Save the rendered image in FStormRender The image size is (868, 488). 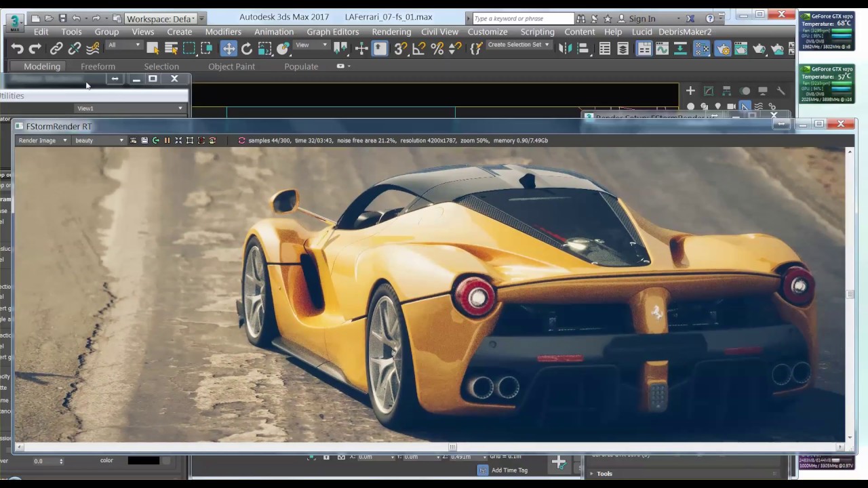point(144,140)
